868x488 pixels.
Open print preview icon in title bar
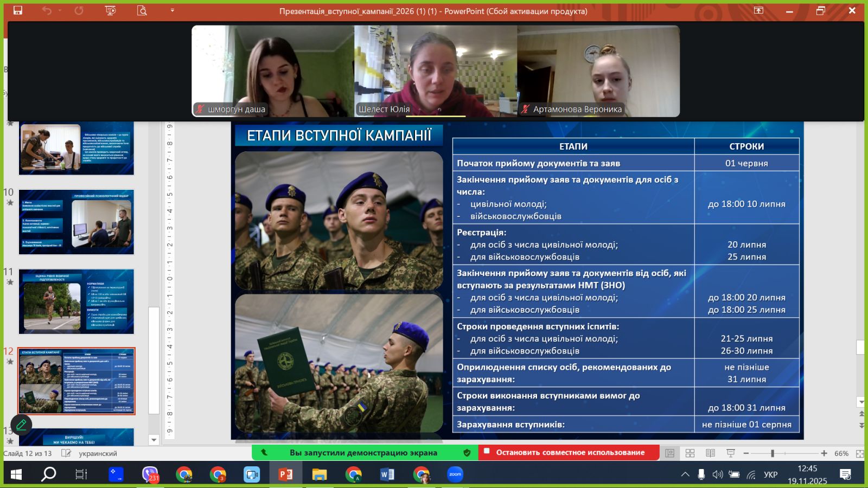tap(142, 10)
